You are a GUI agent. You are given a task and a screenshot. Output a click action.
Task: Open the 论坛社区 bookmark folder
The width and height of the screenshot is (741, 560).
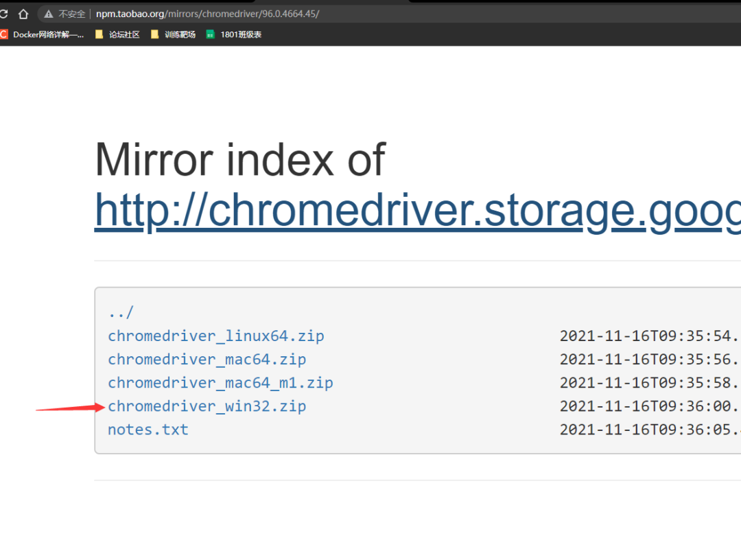coord(118,34)
